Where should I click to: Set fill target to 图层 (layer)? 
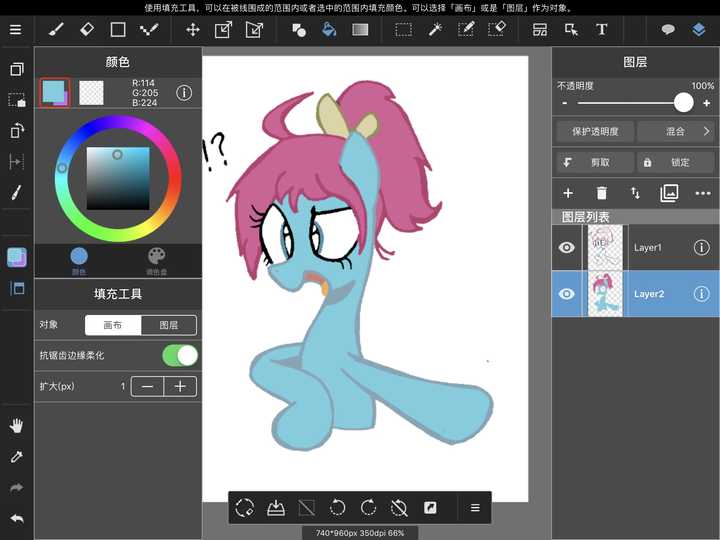click(169, 325)
